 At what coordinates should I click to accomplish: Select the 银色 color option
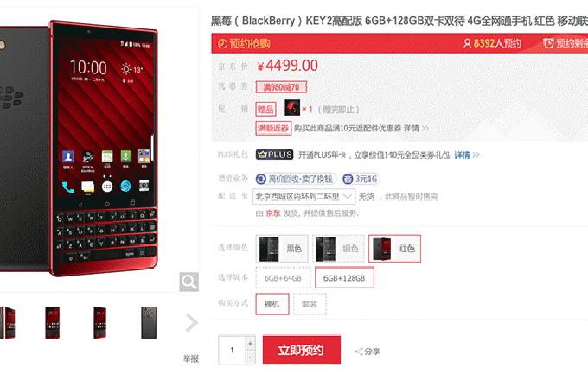click(x=338, y=249)
